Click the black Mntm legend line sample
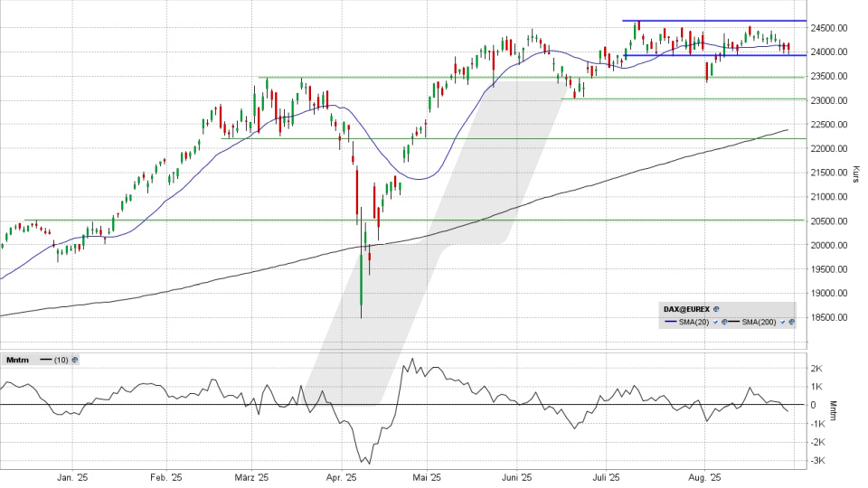The width and height of the screenshot is (868, 488). 46,361
